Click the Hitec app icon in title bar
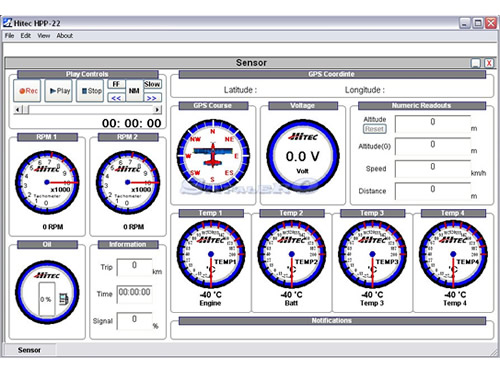The width and height of the screenshot is (500, 373). pyautogui.click(x=7, y=23)
